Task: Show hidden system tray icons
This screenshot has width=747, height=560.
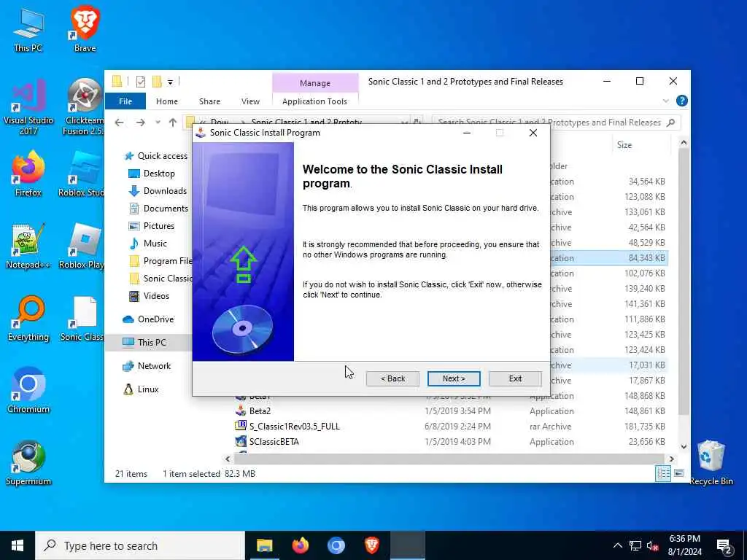Action: click(x=617, y=545)
